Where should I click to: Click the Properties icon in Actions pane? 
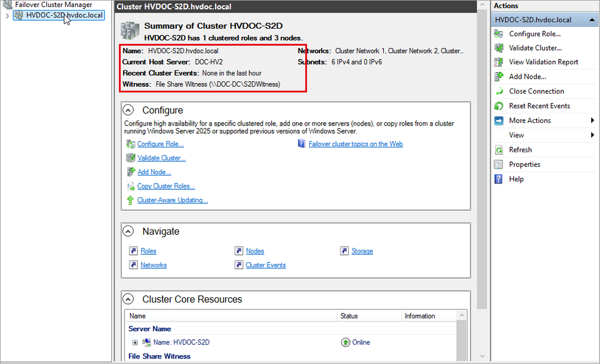pyautogui.click(x=499, y=164)
